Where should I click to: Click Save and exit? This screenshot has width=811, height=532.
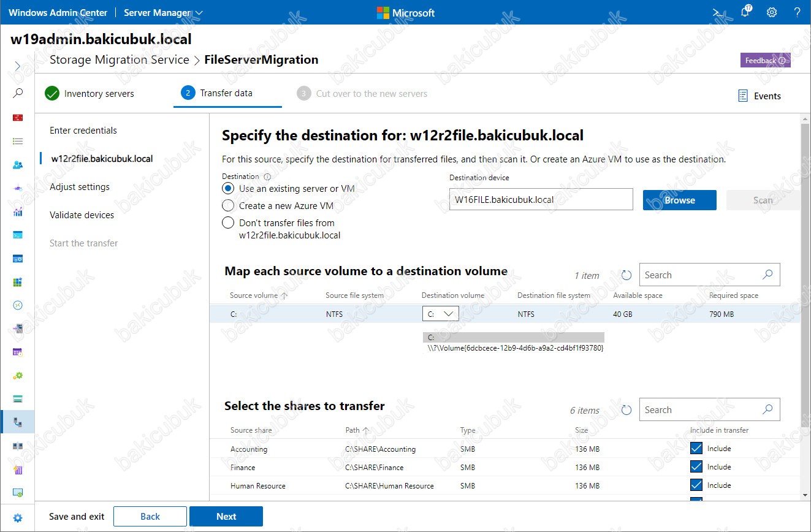[x=77, y=517]
